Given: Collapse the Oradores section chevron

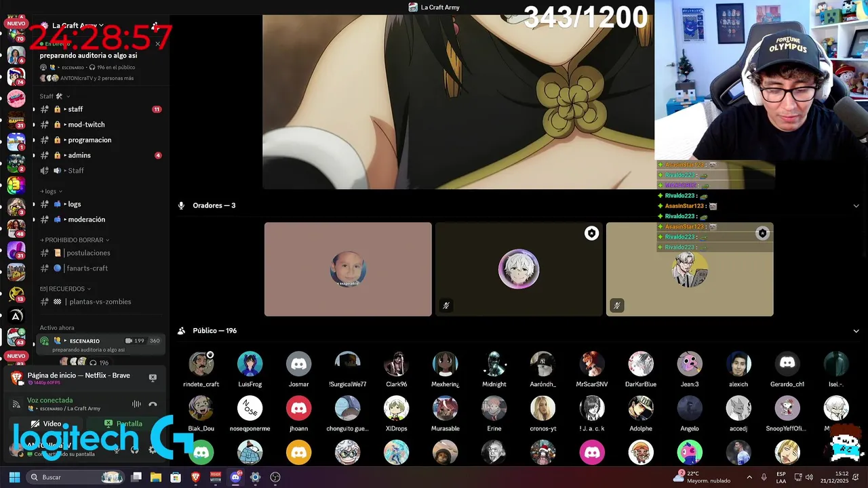Looking at the screenshot, I should pos(856,205).
